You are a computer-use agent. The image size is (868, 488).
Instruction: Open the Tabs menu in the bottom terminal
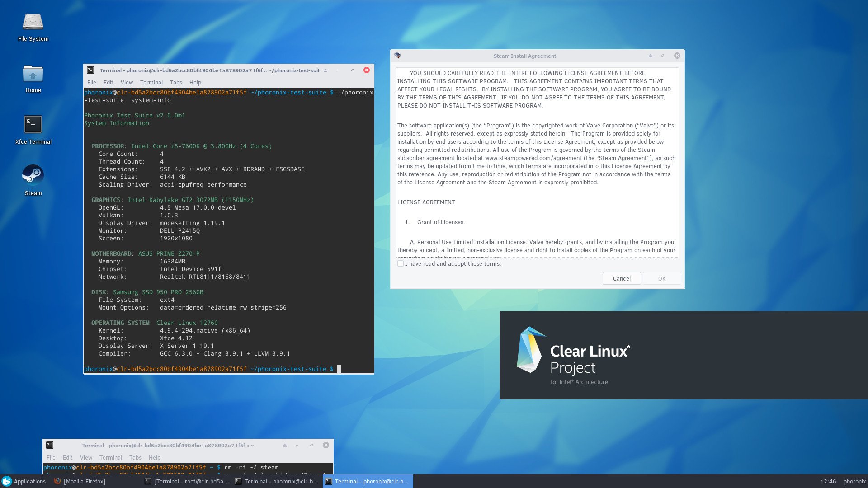click(135, 457)
